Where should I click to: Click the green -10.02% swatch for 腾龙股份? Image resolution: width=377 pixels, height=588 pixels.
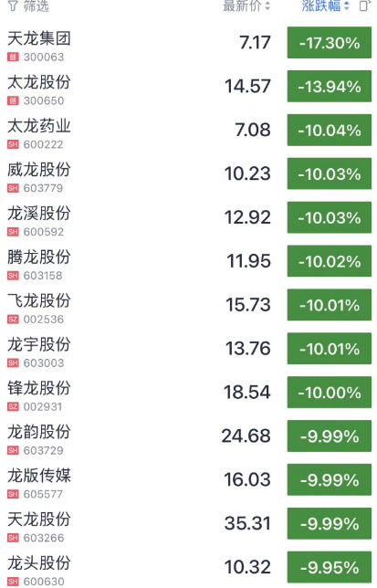(330, 261)
